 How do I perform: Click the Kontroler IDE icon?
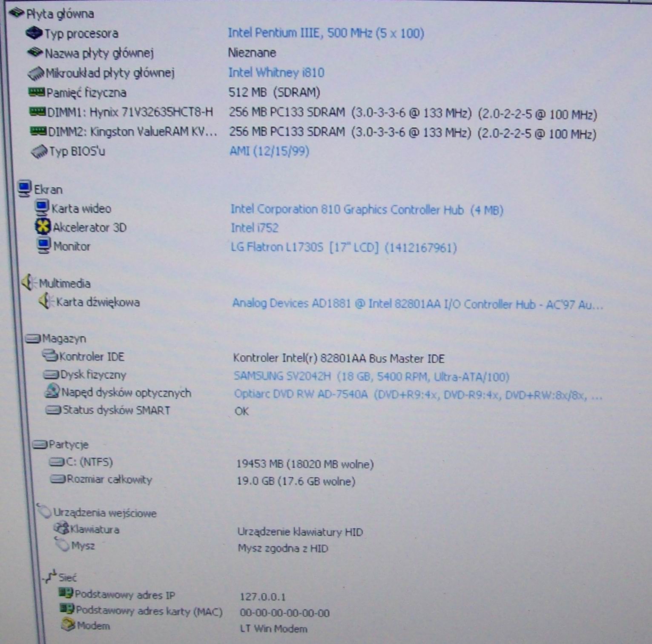(x=50, y=355)
